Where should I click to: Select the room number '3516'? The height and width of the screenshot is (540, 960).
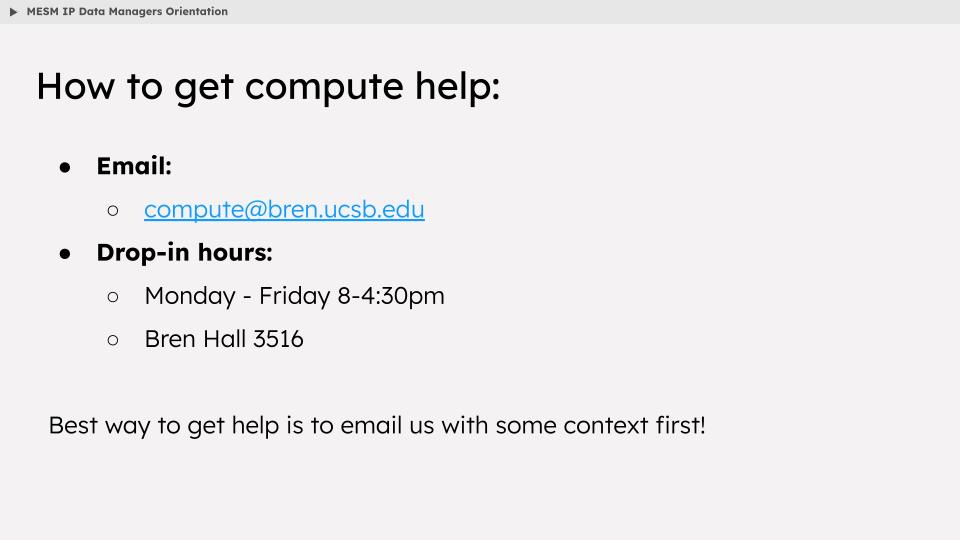click(278, 339)
